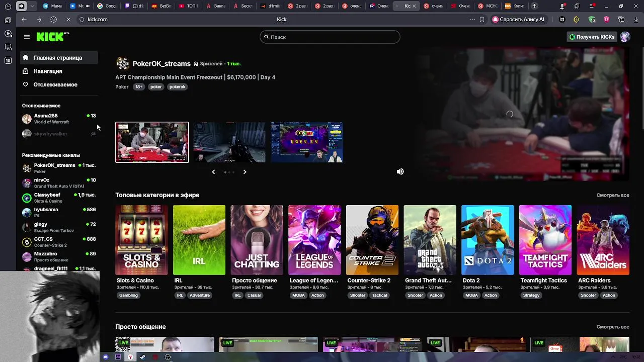Click the Poker category link
Screen dimensions: 644x362
coord(122,86)
